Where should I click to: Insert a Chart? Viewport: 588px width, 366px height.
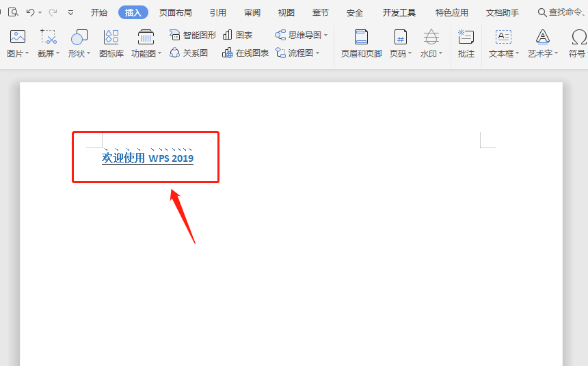[x=237, y=36]
